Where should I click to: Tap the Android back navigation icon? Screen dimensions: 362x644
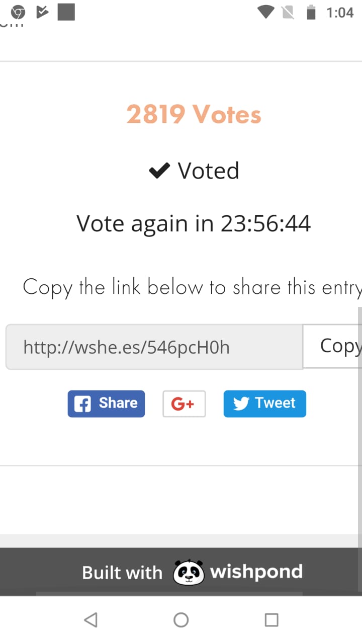[x=91, y=620]
